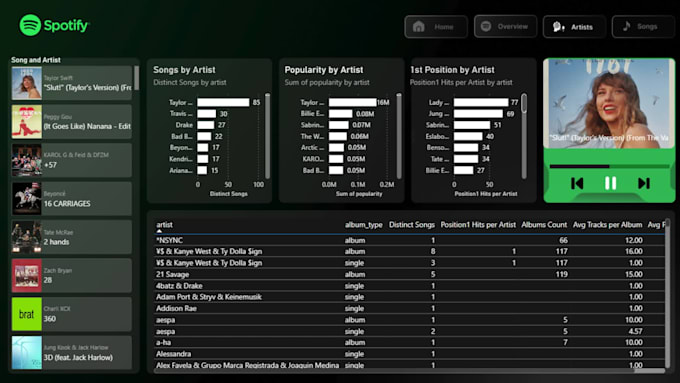Screen dimensions: 680x383
Task: Click the Taylor Swift album cover in player
Action: click(609, 103)
